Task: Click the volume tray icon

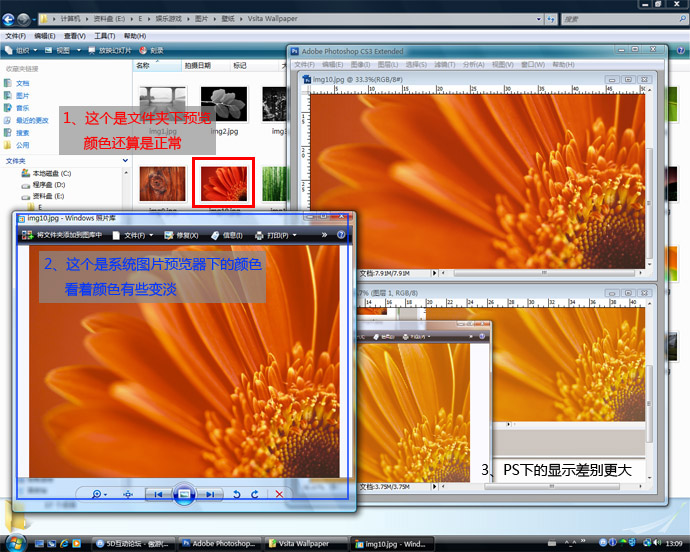Action: [x=658, y=543]
